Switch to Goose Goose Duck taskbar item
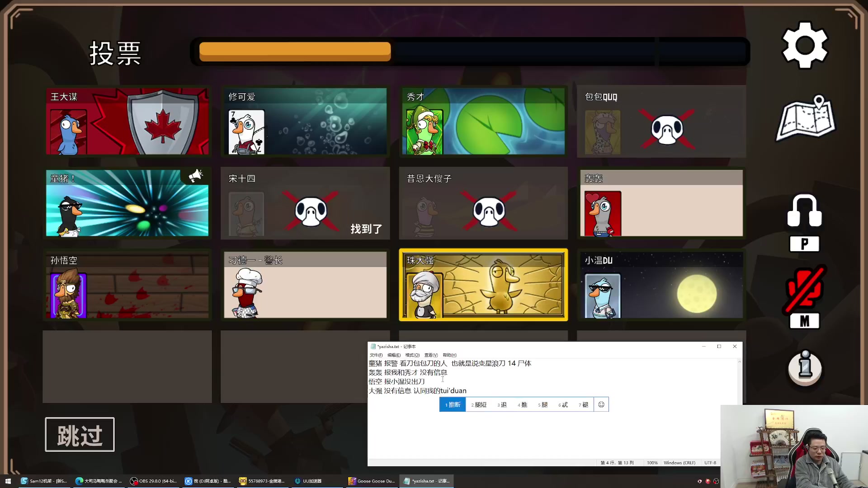The height and width of the screenshot is (488, 868). coord(372,481)
